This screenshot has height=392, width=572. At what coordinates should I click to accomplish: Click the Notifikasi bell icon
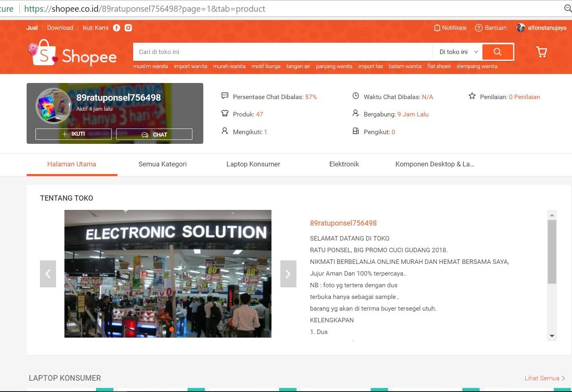[437, 28]
